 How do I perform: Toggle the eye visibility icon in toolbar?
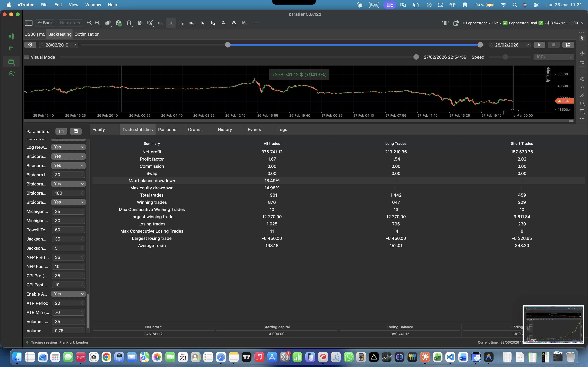(139, 23)
